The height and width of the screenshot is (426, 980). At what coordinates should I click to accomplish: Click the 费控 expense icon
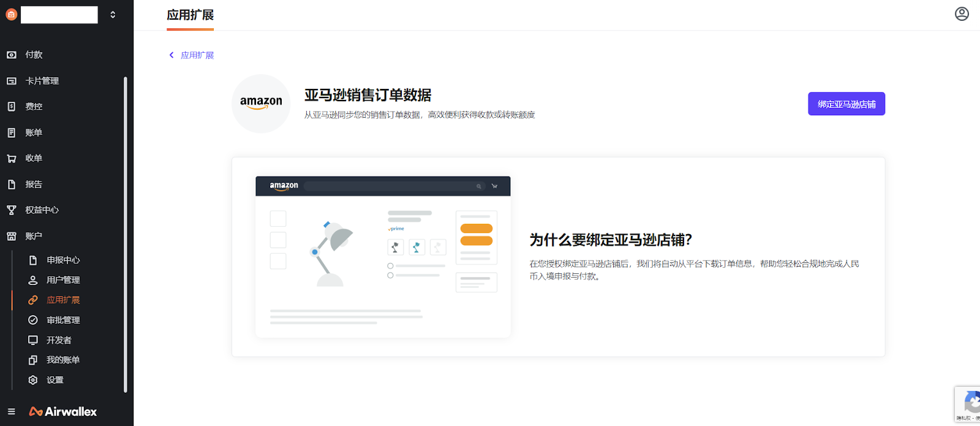pos(11,107)
